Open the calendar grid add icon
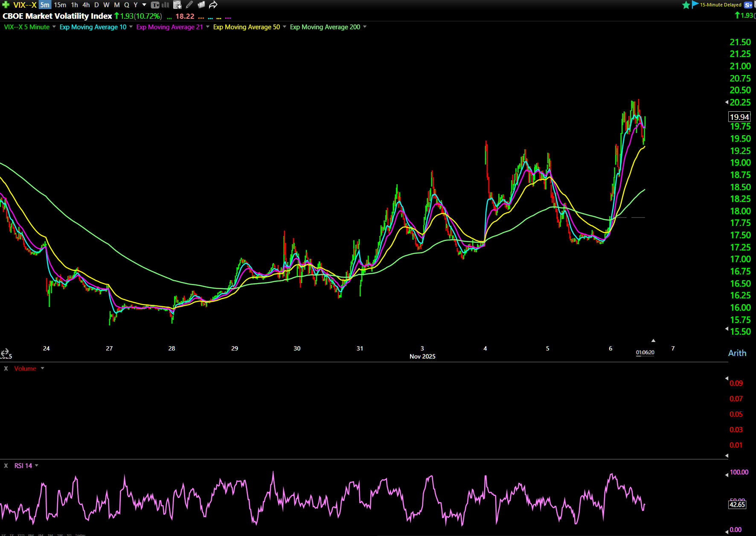Image resolution: width=756 pixels, height=536 pixels. pos(177,5)
